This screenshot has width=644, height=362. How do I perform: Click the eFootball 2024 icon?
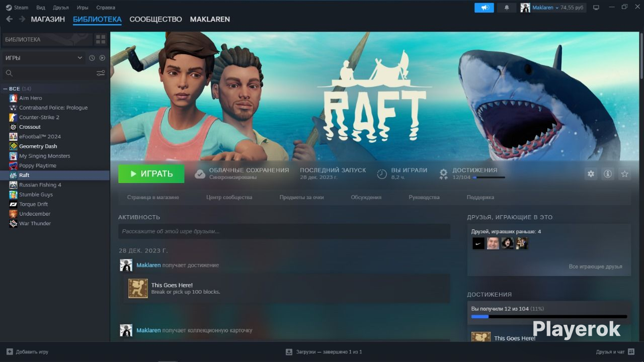click(x=14, y=137)
